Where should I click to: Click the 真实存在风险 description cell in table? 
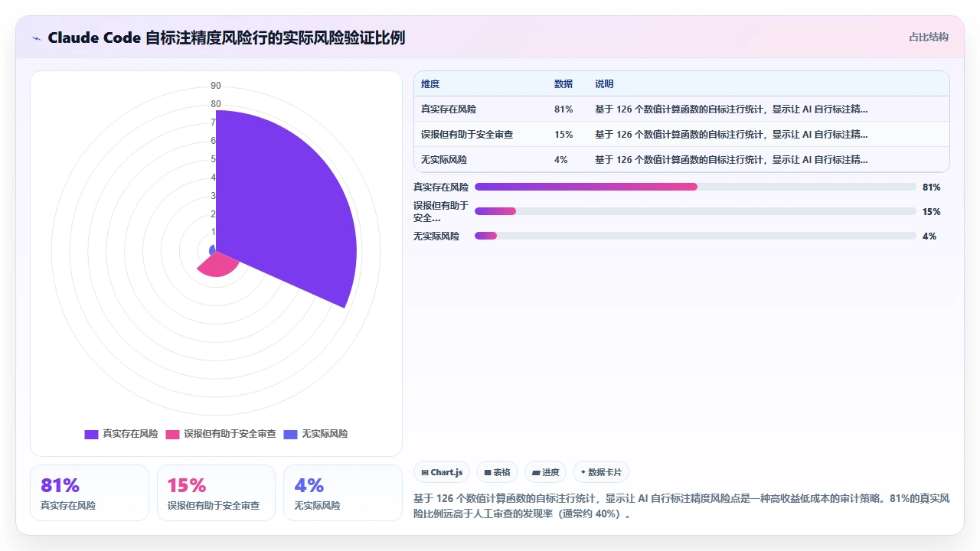(x=731, y=109)
